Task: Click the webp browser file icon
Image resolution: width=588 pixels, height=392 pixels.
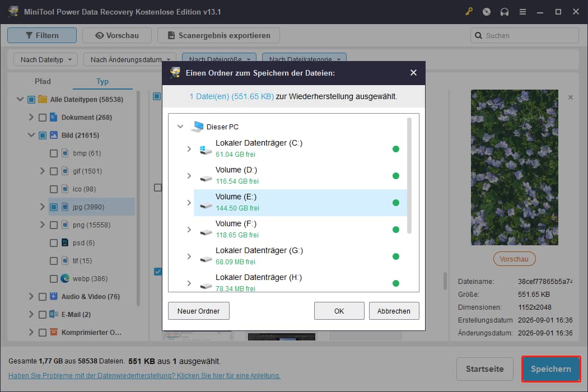Action: tap(65, 278)
